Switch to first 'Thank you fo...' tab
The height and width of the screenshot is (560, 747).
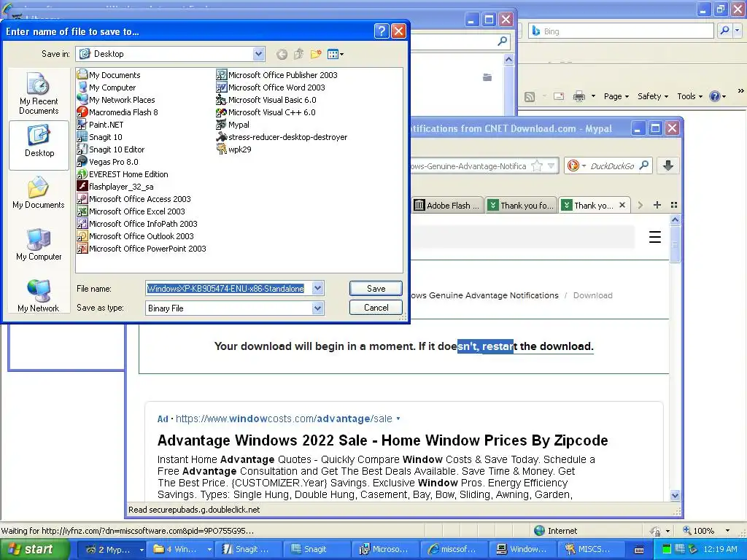522,205
